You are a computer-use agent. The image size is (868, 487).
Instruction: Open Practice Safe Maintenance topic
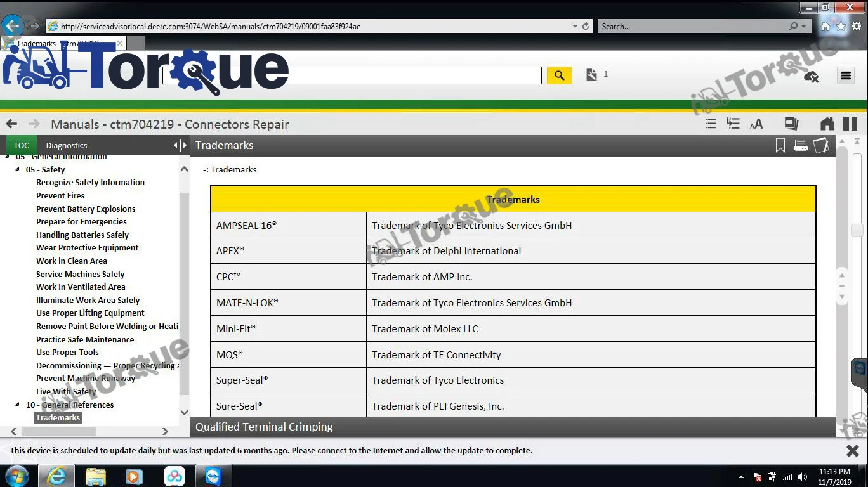(85, 340)
